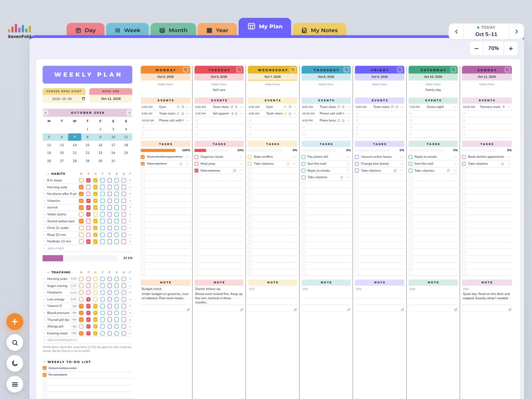
Task: Go to next month in mini calendar
Action: click(129, 113)
